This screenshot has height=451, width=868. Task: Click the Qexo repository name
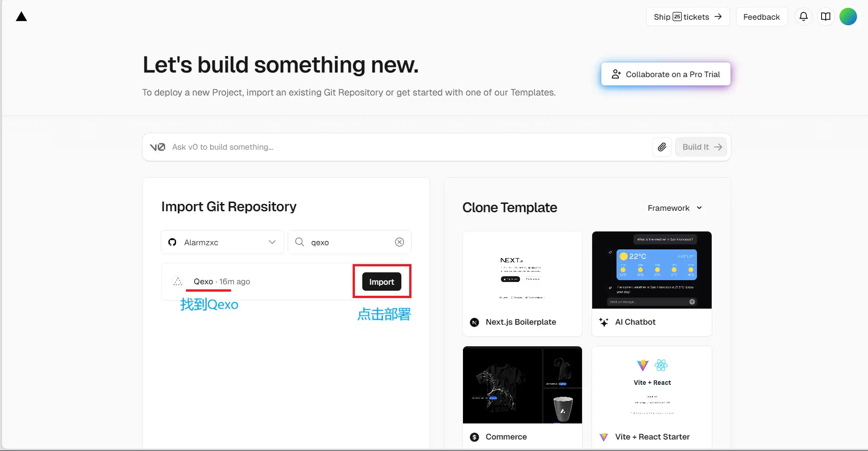203,282
